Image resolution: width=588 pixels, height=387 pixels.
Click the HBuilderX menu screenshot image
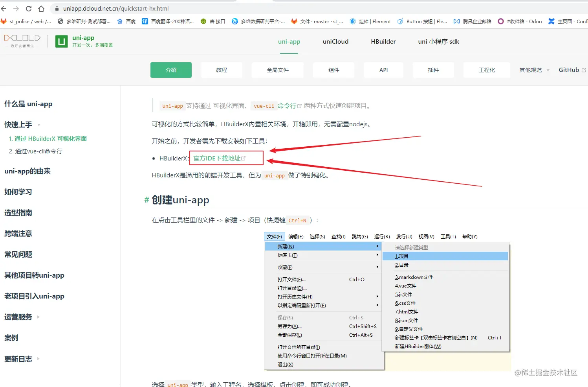pyautogui.click(x=387, y=301)
